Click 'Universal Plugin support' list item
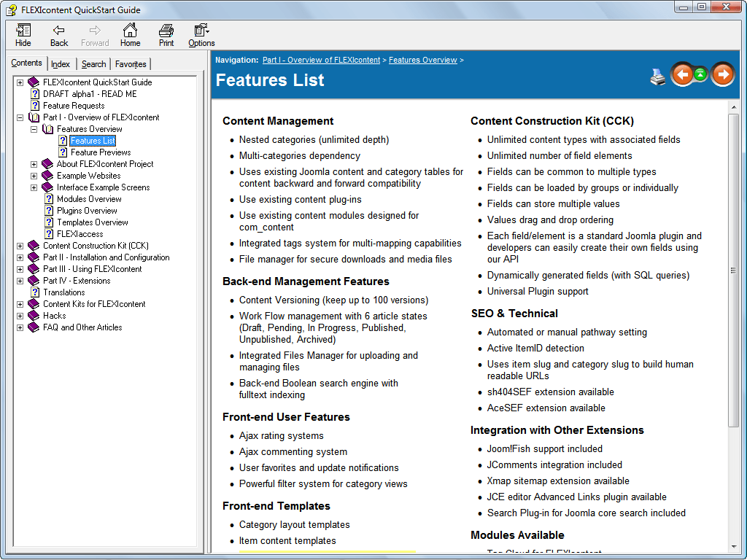747x560 pixels. pos(538,291)
